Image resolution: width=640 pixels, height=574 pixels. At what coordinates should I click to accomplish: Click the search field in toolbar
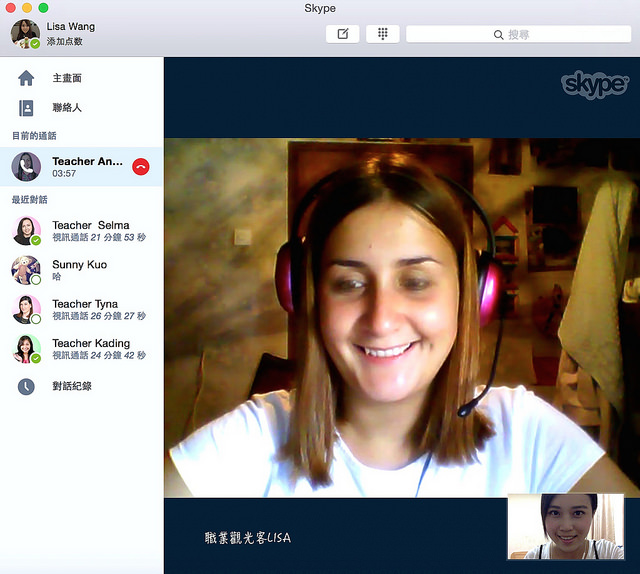[517, 34]
